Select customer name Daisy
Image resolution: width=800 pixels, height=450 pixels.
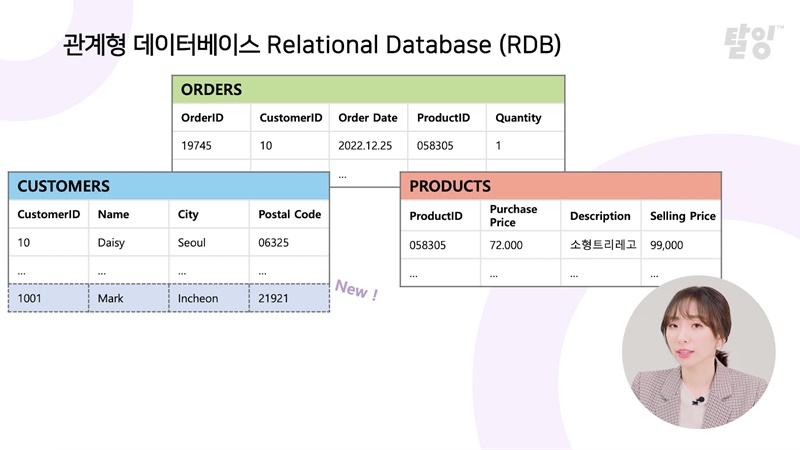tap(111, 243)
